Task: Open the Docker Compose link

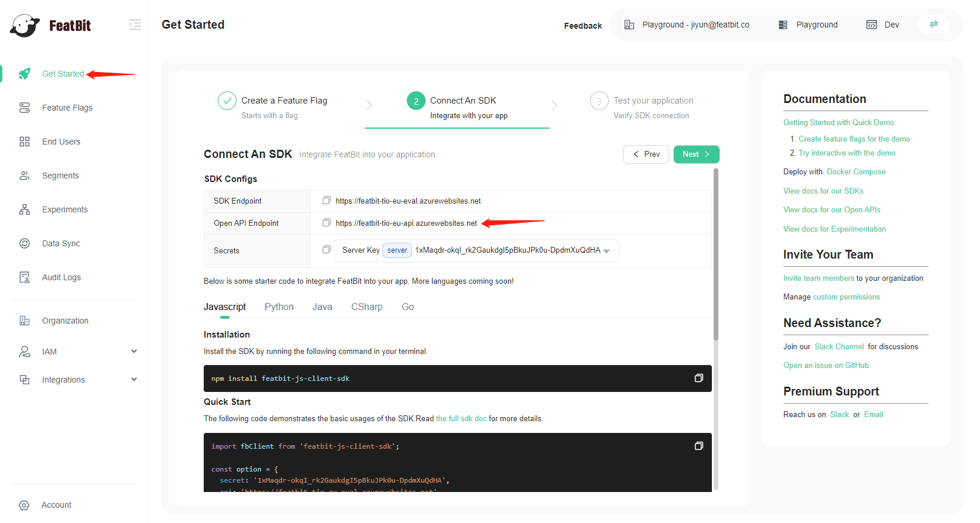Action: point(856,172)
